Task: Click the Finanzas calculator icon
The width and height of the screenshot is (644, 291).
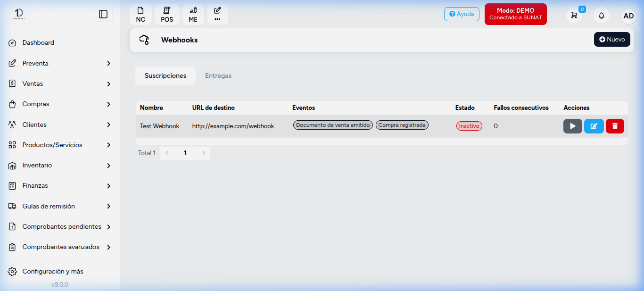Action: (x=13, y=186)
